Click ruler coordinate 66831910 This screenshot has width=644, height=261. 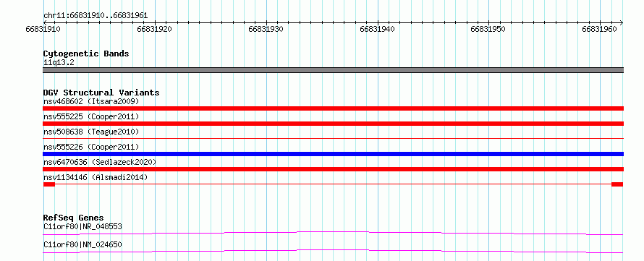(x=43, y=30)
